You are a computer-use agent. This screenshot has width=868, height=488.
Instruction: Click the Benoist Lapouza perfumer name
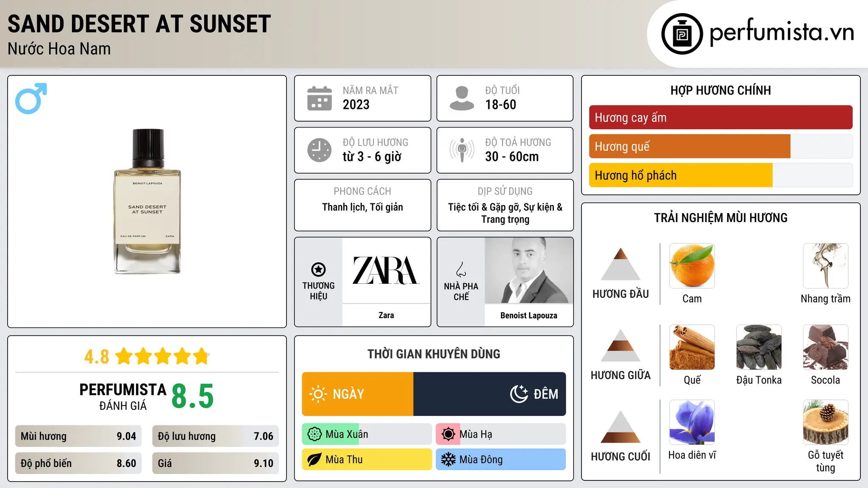pyautogui.click(x=529, y=316)
